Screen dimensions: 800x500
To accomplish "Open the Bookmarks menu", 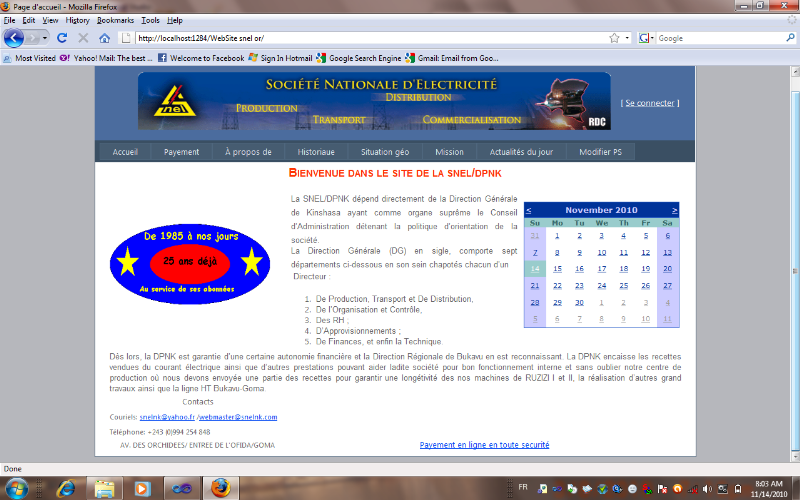I will (x=115, y=20).
